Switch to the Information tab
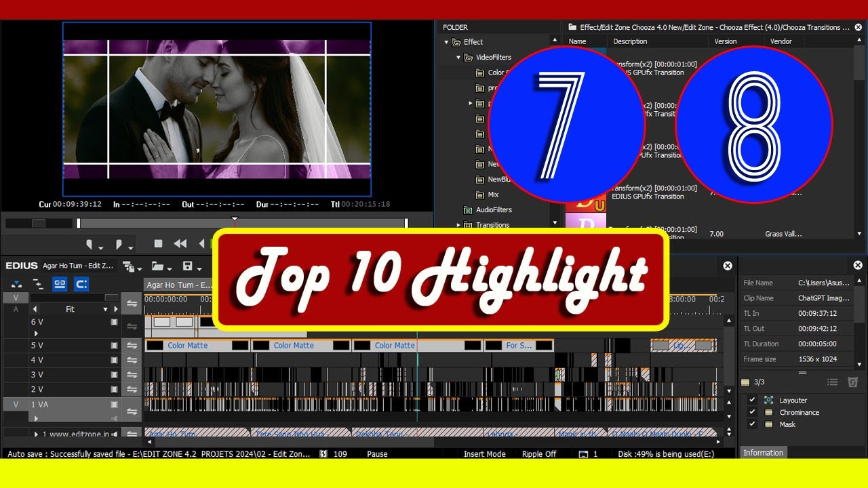Screen dimensions: 868x488 [x=763, y=453]
